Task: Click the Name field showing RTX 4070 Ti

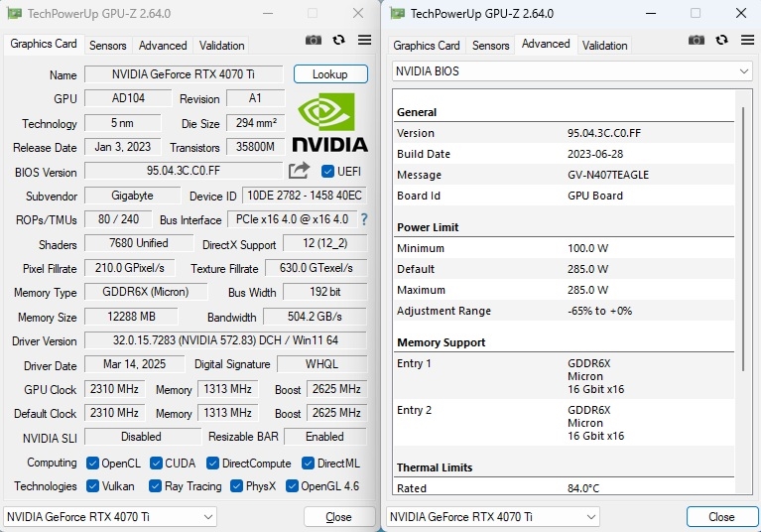Action: coord(184,74)
